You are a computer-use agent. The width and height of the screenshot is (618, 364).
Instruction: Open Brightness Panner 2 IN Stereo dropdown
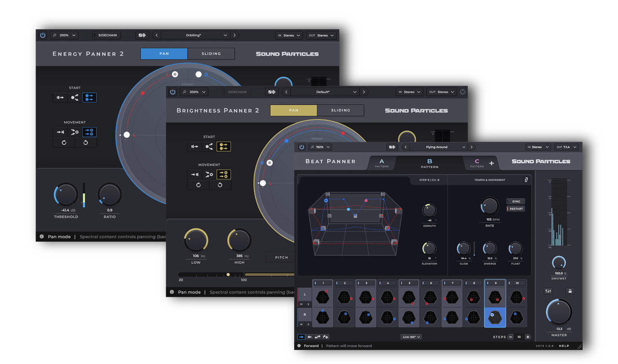pyautogui.click(x=409, y=92)
